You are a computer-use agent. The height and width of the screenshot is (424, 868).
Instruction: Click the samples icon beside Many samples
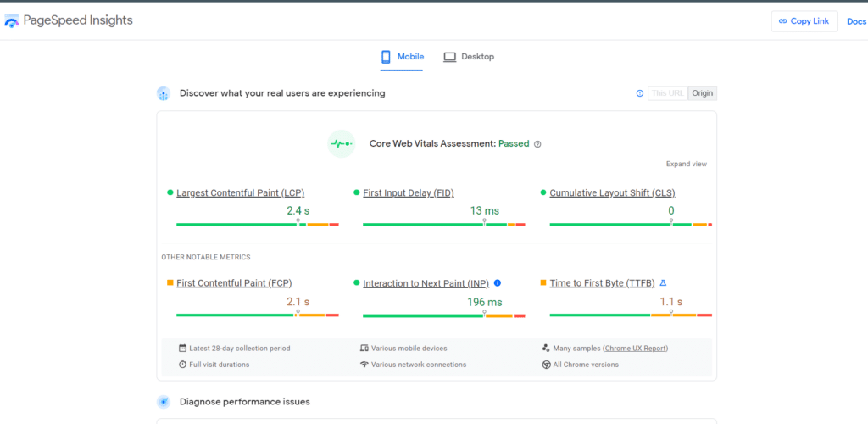(546, 349)
